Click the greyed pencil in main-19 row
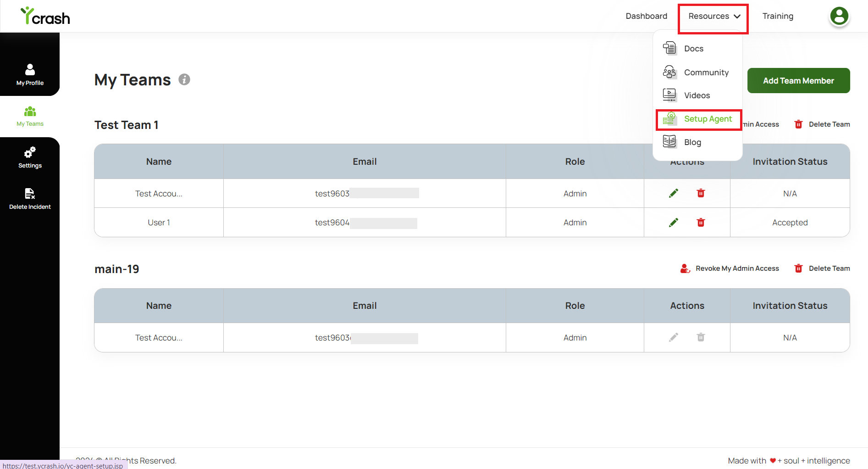The image size is (868, 469). tap(674, 337)
